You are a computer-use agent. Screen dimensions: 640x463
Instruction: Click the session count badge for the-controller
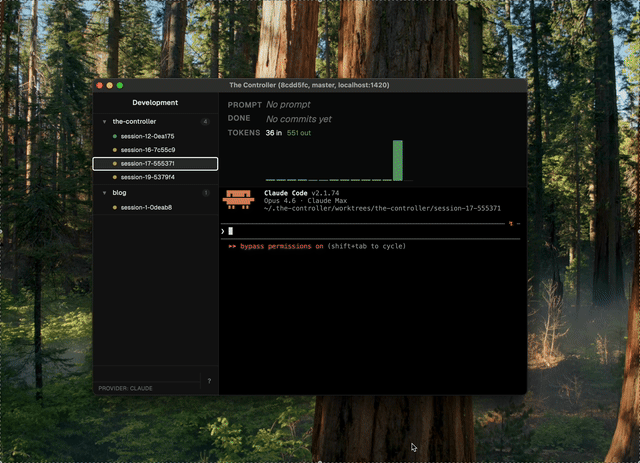(x=205, y=122)
